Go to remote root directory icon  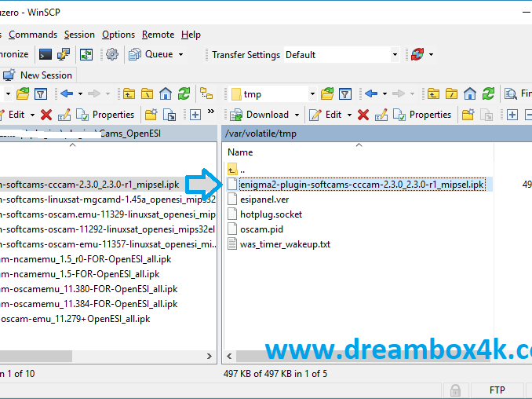coord(451,93)
